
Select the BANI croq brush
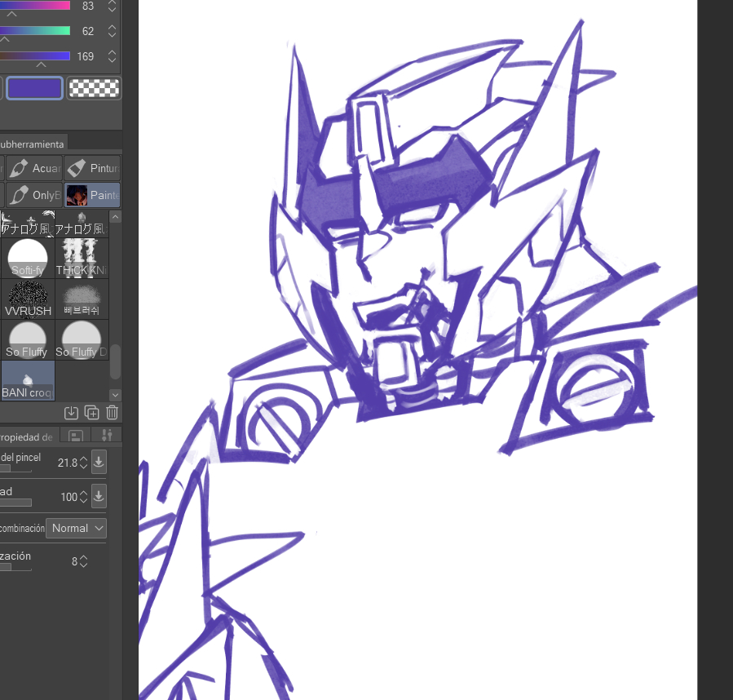coord(28,380)
